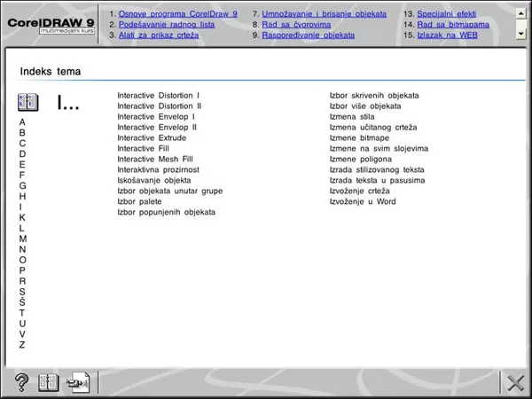Jump to index letter S
The width and height of the screenshot is (532, 399).
click(22, 292)
